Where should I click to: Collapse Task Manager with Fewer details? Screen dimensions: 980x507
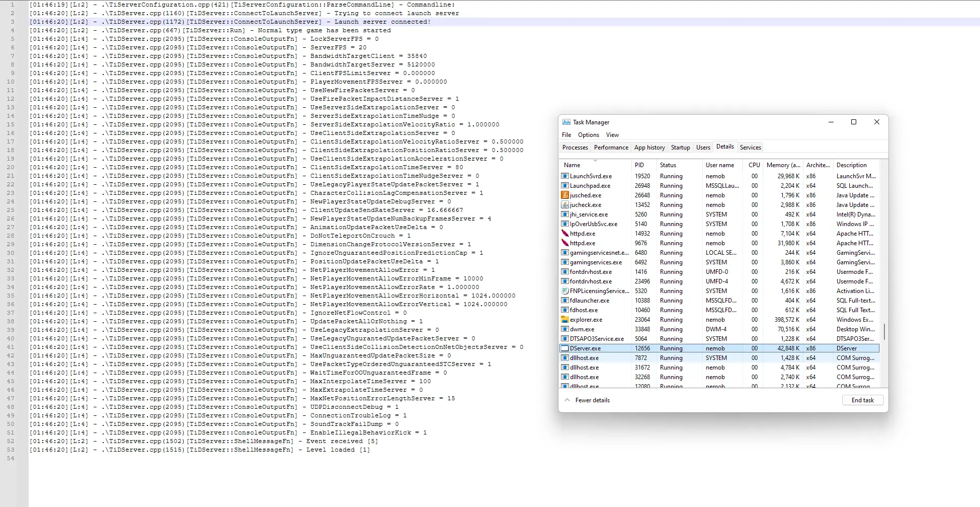point(587,400)
